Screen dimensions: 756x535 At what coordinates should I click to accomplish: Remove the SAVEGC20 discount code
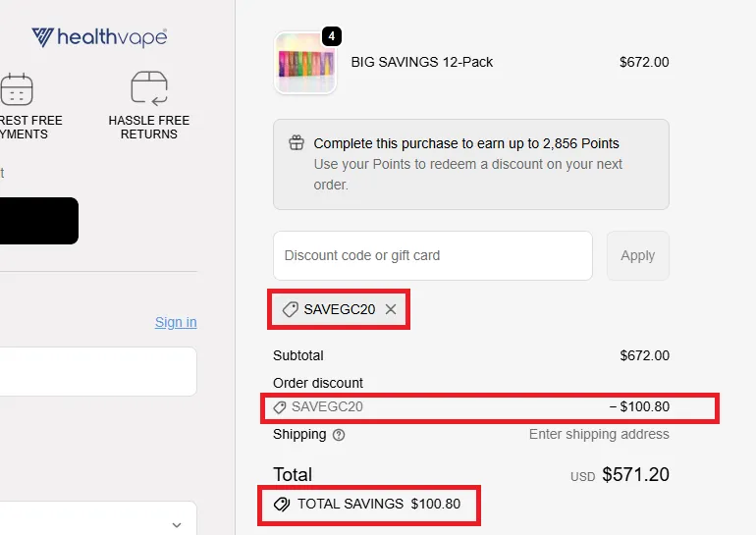click(391, 309)
